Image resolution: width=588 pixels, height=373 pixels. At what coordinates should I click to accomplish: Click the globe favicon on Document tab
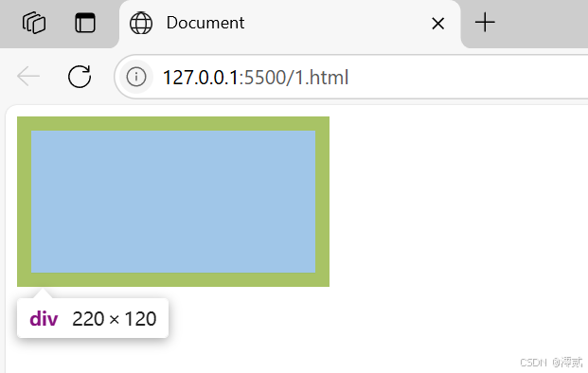point(141,23)
